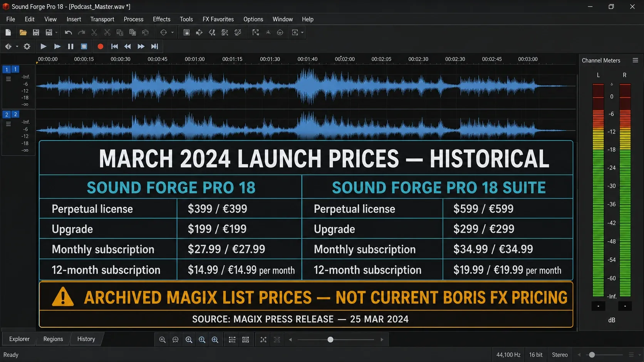Click the $399 / €399 price cell

pos(239,209)
